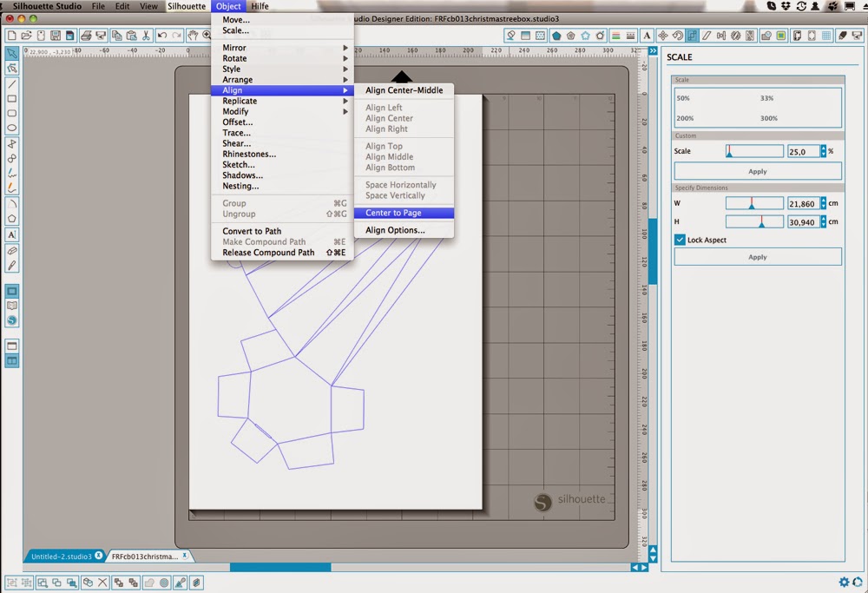
Task: Click Apply under Specify Dimensions
Action: 757,257
